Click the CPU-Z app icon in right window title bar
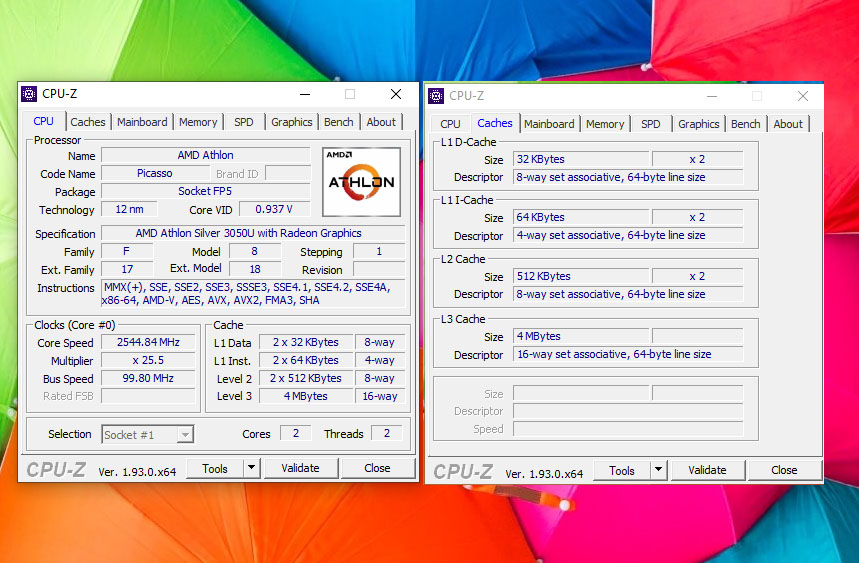This screenshot has width=859, height=563. click(436, 96)
